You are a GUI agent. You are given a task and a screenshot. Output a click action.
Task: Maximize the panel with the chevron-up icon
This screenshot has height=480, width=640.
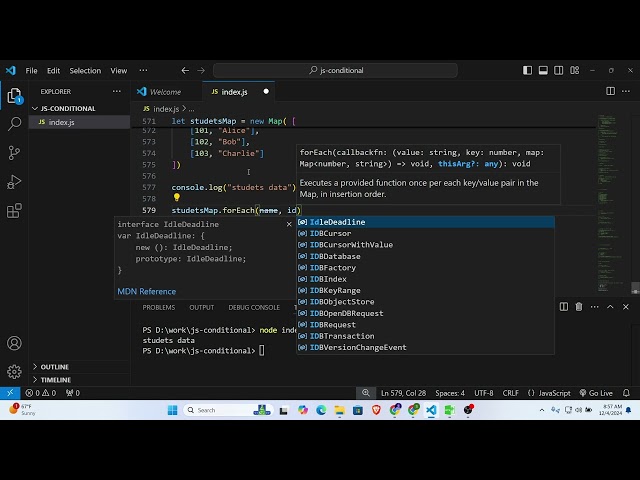click(610, 307)
